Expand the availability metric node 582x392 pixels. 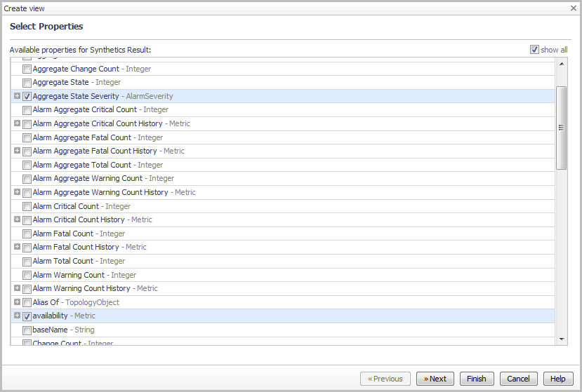pyautogui.click(x=17, y=316)
